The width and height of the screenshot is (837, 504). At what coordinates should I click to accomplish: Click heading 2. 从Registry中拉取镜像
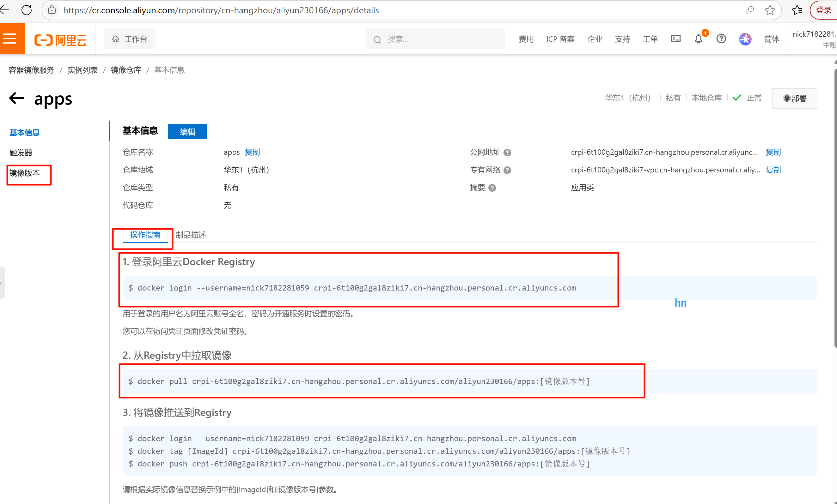[177, 355]
